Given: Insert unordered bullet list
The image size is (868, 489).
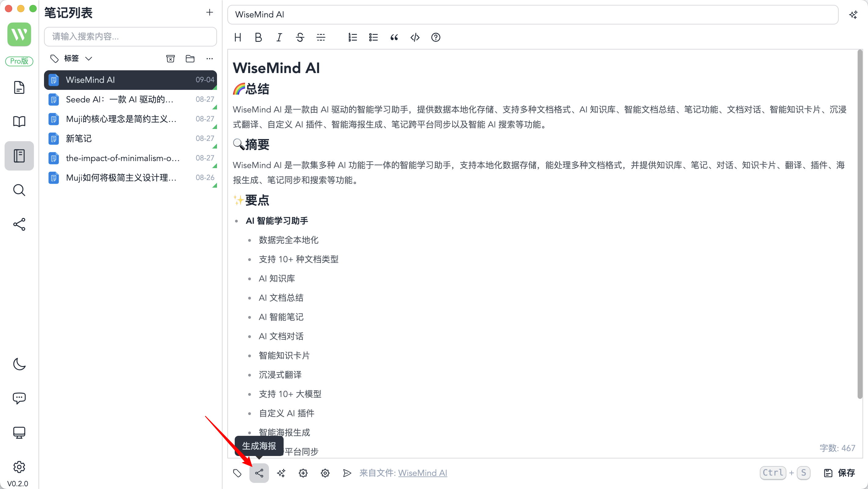Looking at the screenshot, I should [x=373, y=37].
